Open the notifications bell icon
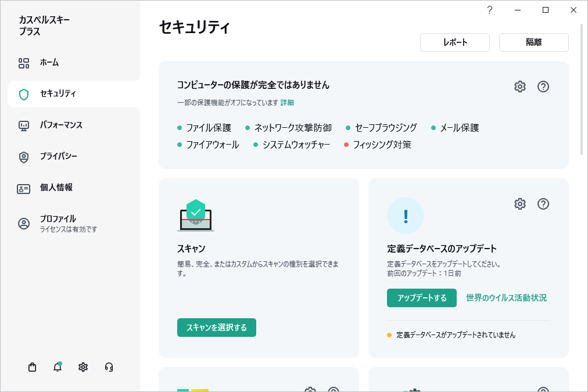Image resolution: width=588 pixels, height=392 pixels. (x=58, y=367)
